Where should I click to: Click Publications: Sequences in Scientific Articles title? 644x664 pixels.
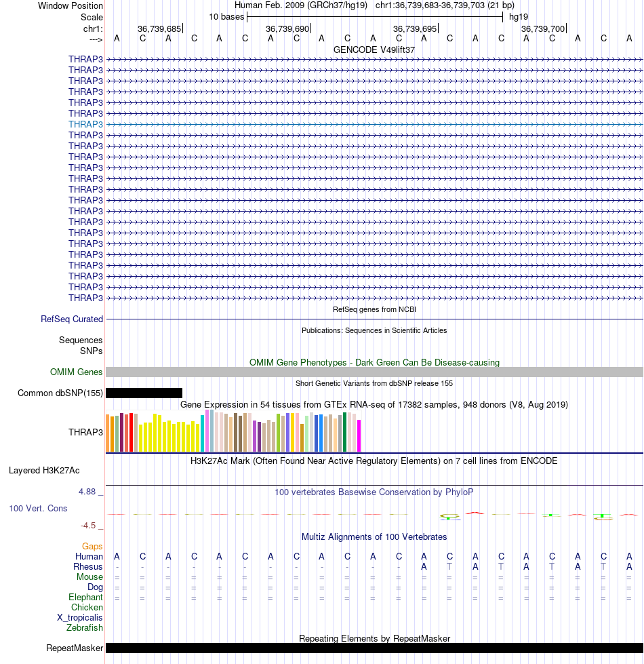coord(374,330)
